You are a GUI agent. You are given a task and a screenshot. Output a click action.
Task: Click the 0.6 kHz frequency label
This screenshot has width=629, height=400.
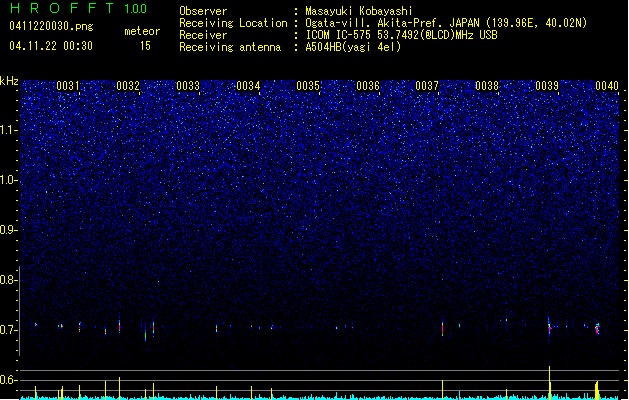(x=8, y=380)
